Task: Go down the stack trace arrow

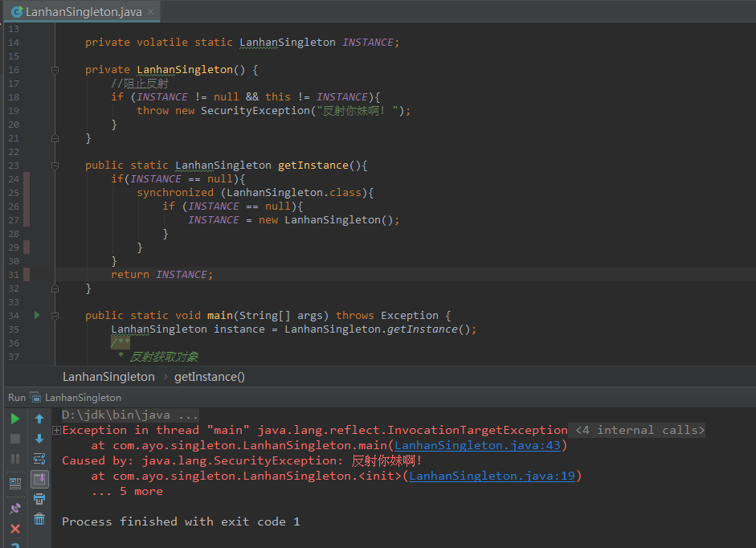Action: click(x=39, y=439)
